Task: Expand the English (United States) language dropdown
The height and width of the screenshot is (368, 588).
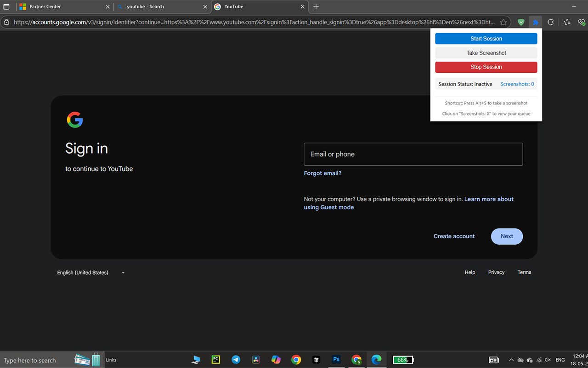Action: click(91, 273)
